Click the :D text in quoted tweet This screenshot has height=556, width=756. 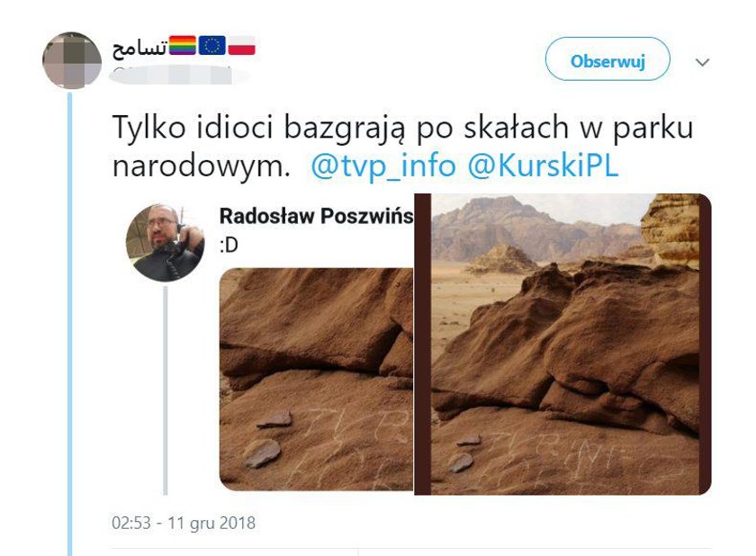coord(229,246)
